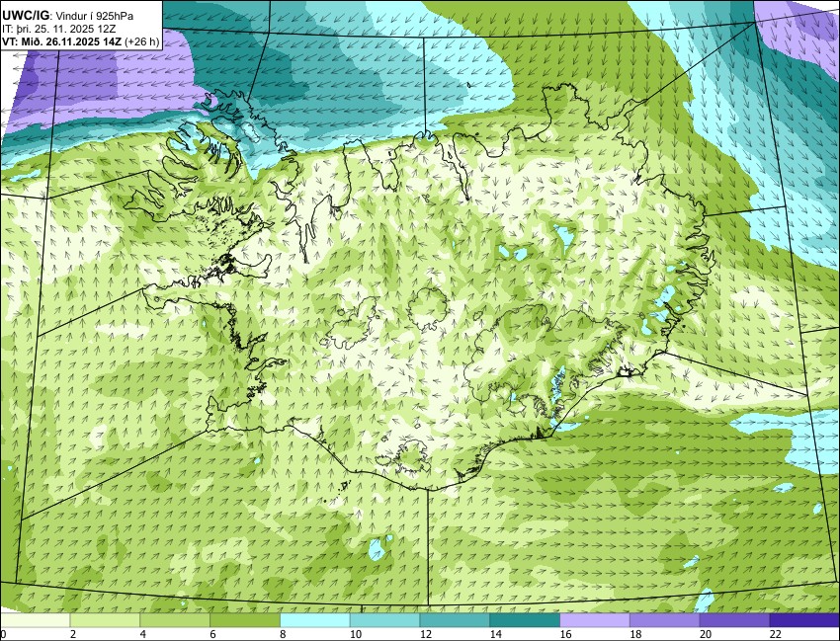The height and width of the screenshot is (641, 840).
Task: Click the legend scale label '8'
Action: click(283, 634)
